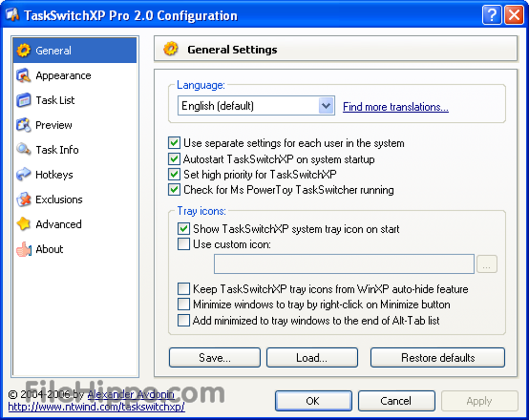Click the custom icon browse (...) button

pos(486,264)
